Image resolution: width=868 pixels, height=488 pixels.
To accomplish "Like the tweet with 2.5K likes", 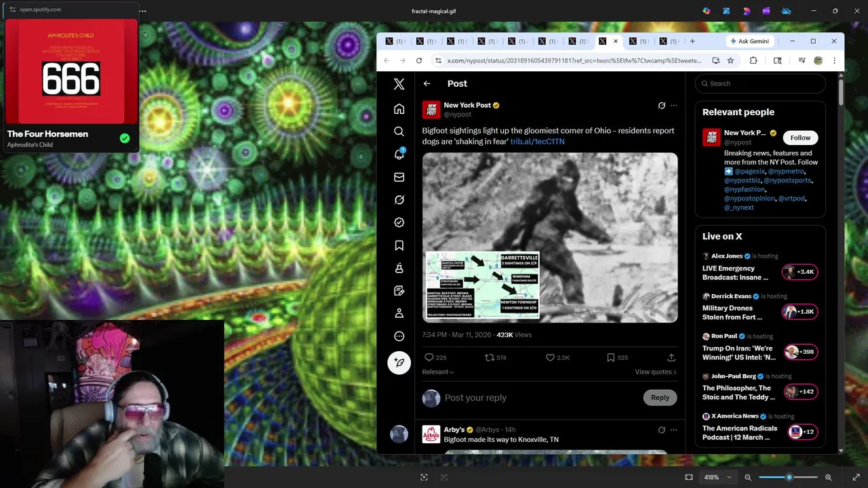I will [550, 357].
